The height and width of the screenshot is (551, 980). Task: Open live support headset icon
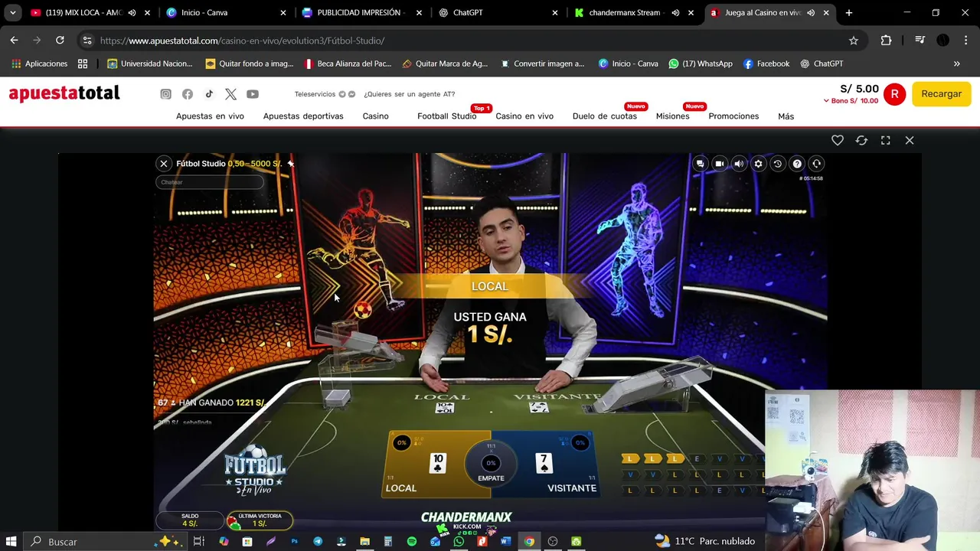click(816, 164)
